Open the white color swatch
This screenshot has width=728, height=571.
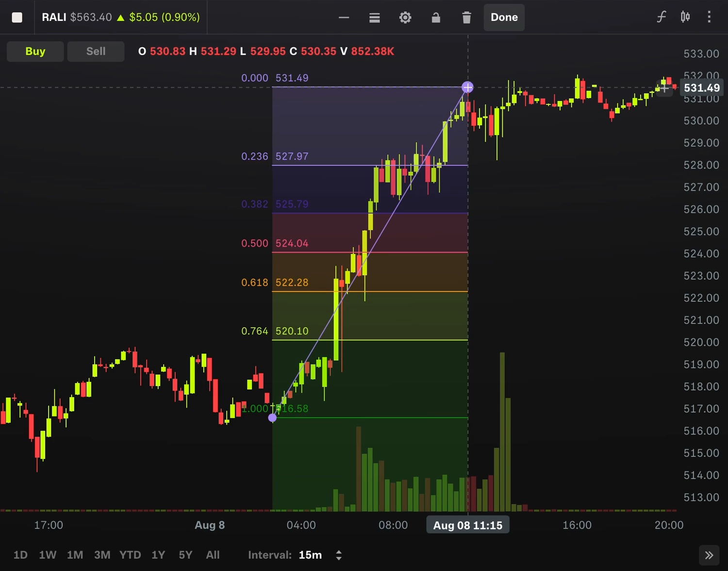click(x=17, y=17)
